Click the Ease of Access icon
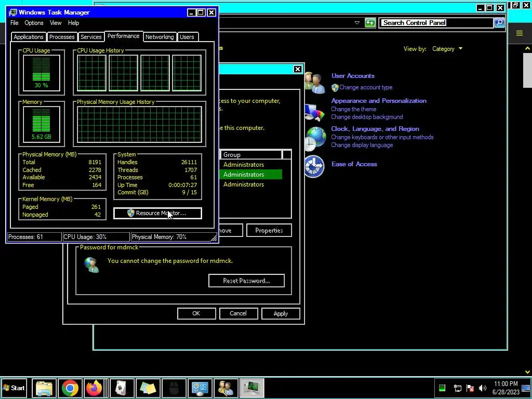Screen dimensions: 532x399 point(314,166)
